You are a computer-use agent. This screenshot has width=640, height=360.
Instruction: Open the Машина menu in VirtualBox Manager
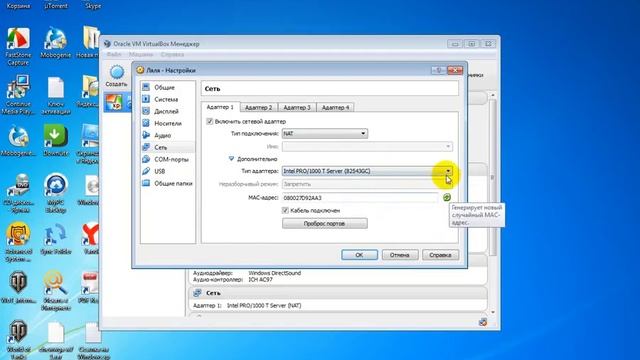click(x=141, y=54)
